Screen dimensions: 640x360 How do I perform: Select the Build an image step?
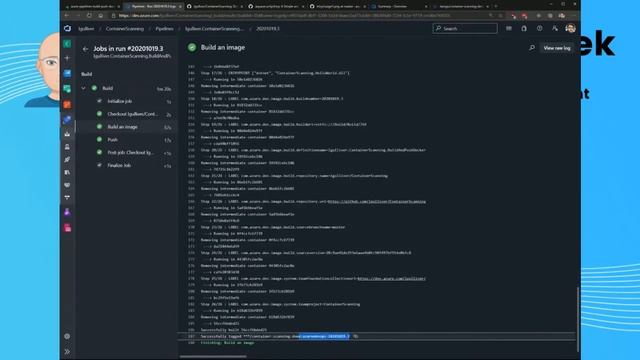[x=127, y=127]
